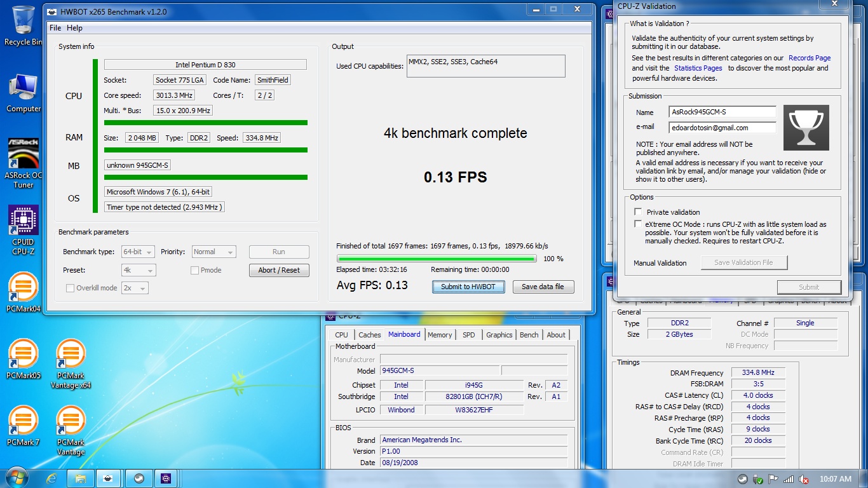Switch to the Memory tab in CPU-Z
This screenshot has height=488, width=868.
[x=440, y=335]
